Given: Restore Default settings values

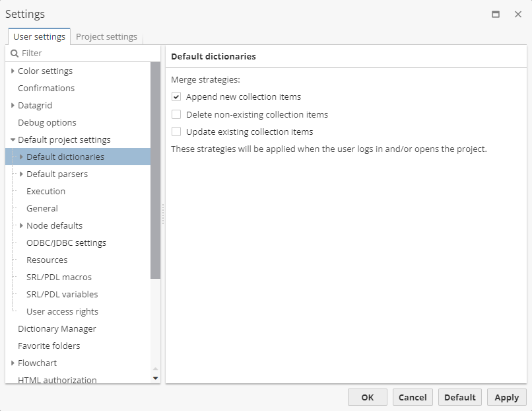Looking at the screenshot, I should click(x=459, y=397).
